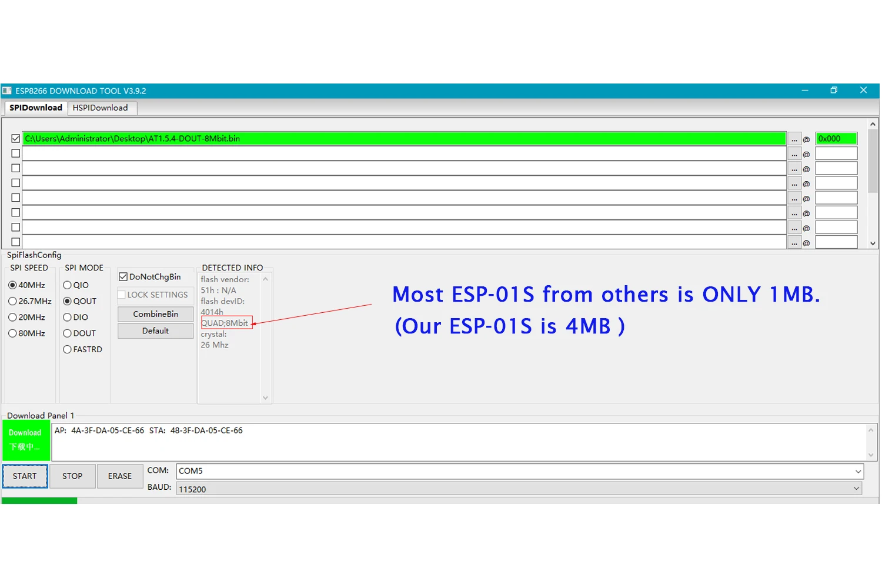This screenshot has height=588, width=882.
Task: Enable the third bin file row checkbox
Action: [16, 168]
